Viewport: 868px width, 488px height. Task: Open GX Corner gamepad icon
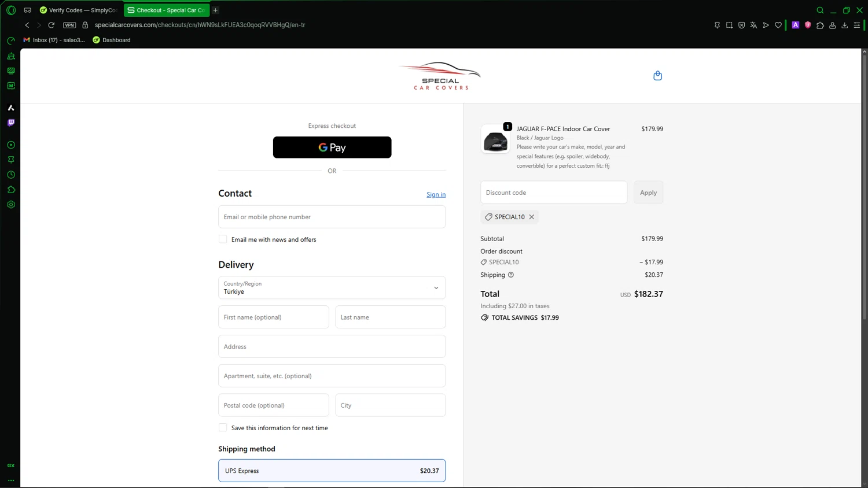point(27,10)
